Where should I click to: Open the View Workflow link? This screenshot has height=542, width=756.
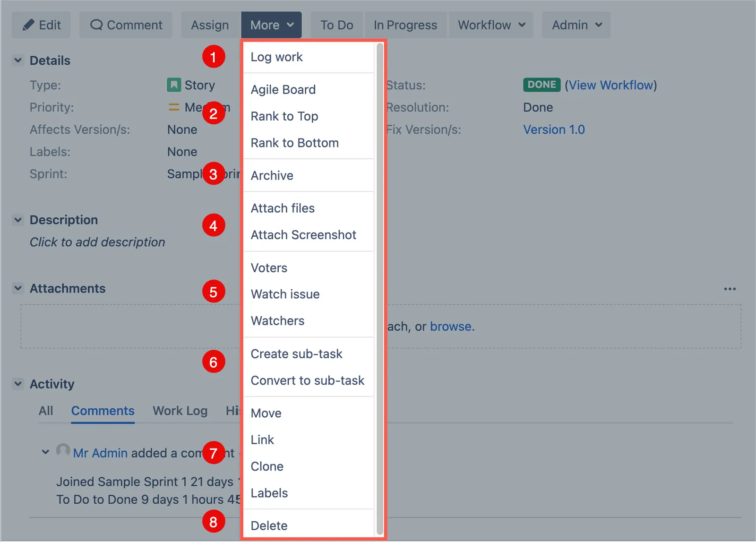(610, 85)
